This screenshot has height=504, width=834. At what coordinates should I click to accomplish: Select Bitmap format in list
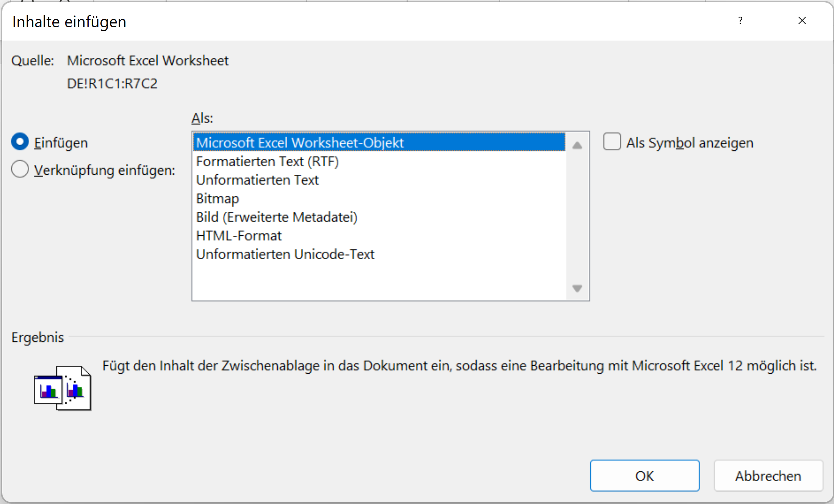(379, 199)
